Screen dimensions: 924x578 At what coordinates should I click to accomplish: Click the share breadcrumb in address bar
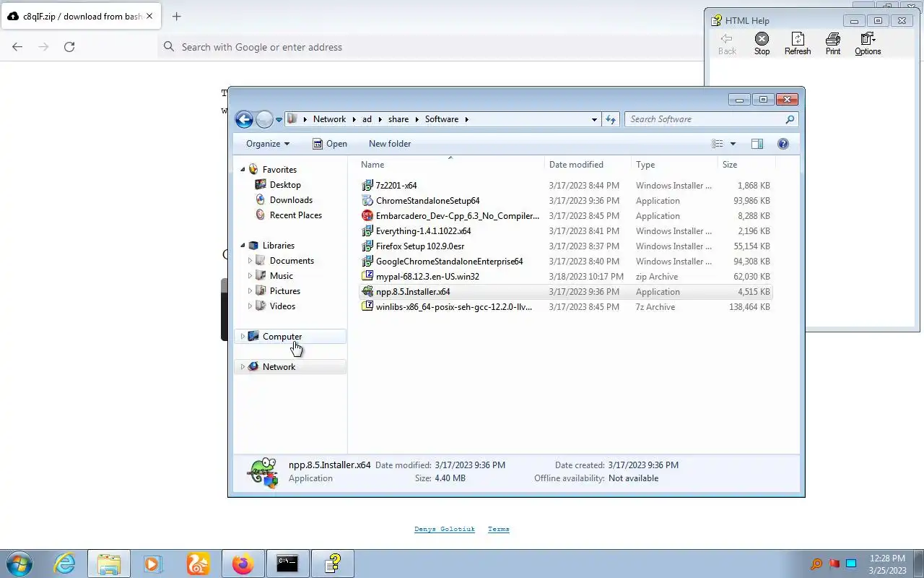tap(398, 119)
